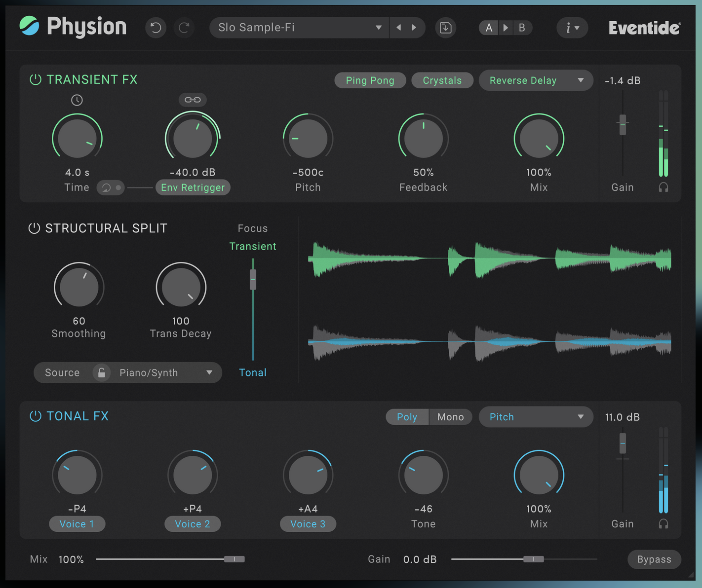Viewport: 702px width, 588px height.
Task: Click the Voice 2 button
Action: point(193,524)
